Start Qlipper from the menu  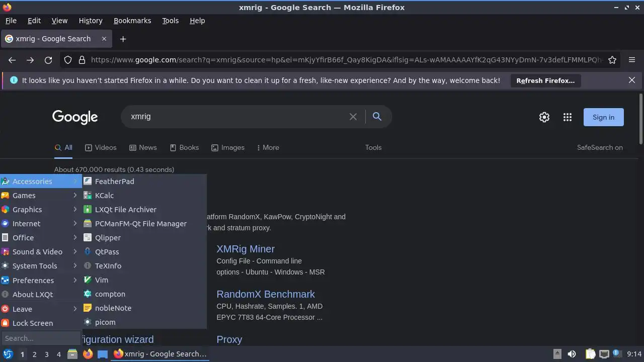(x=144, y=238)
